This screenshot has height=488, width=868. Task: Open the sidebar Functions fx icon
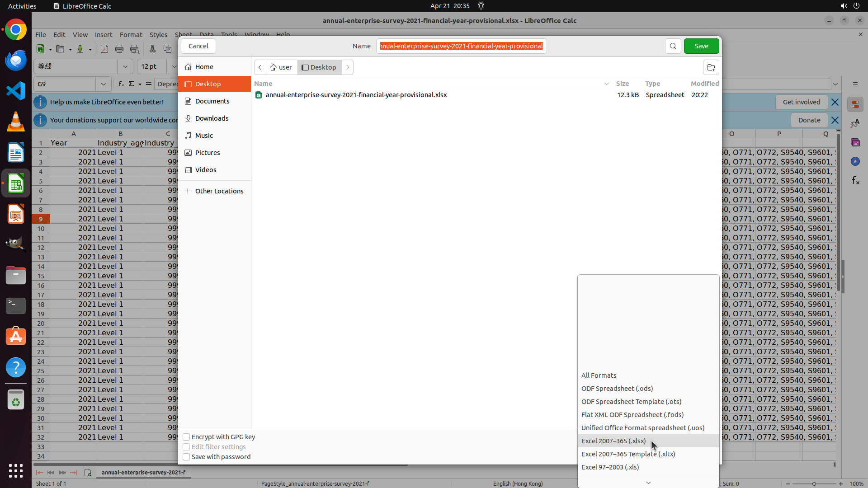pyautogui.click(x=855, y=181)
